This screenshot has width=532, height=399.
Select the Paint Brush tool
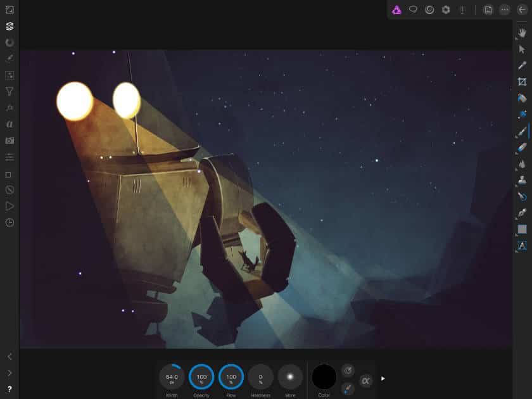522,131
